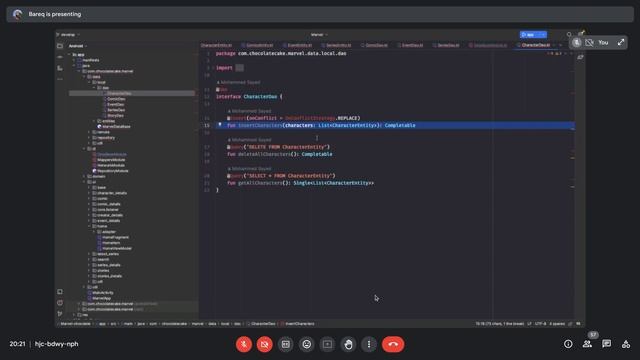This screenshot has width=640, height=360.
Task: Toggle closed captions
Action: click(286, 344)
